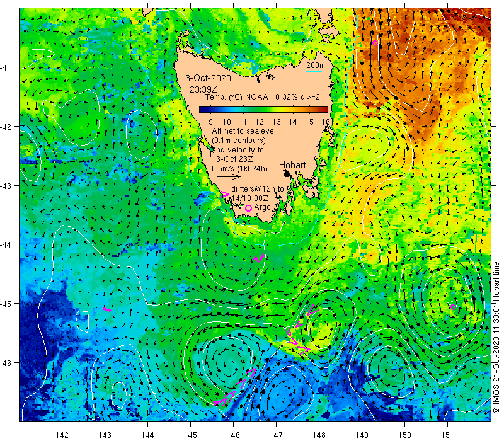504x441 pixels.
Task: Click the "(0.1m contours)" legend text
Action: 239,140
